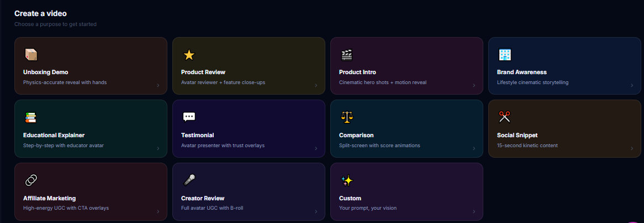
Task: Select the Affiliate Marketing title
Action: (49, 198)
